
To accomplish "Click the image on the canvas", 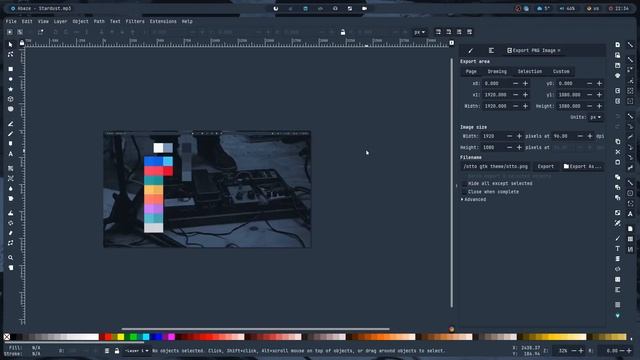I will 207,189.
